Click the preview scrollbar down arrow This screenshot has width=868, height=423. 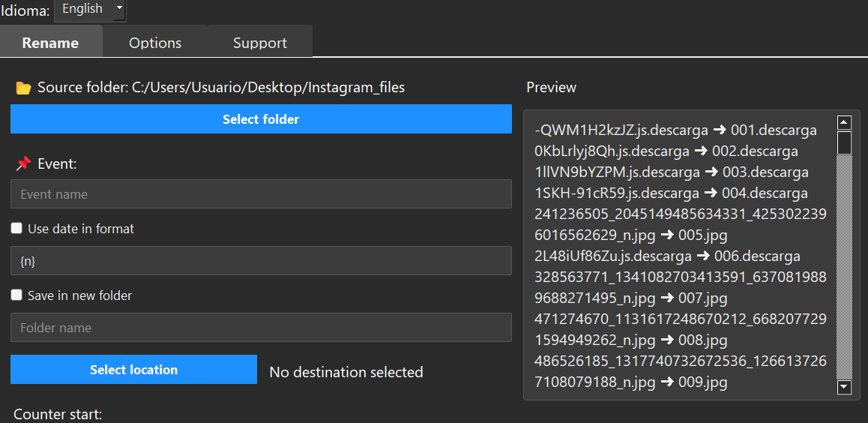844,387
